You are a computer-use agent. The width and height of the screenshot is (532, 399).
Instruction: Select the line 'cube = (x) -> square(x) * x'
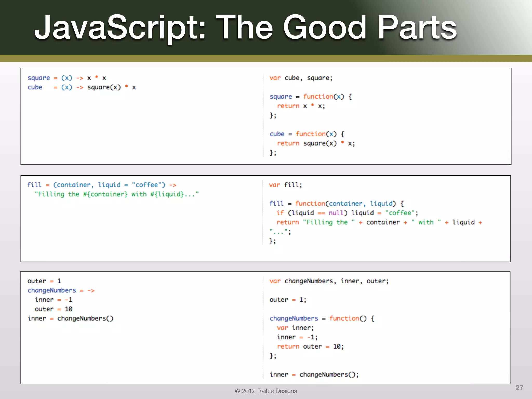tap(82, 87)
